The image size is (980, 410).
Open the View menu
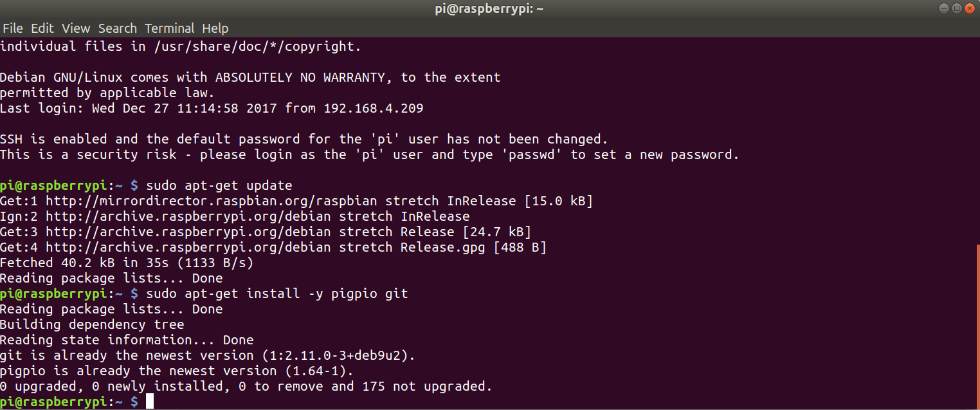tap(76, 28)
